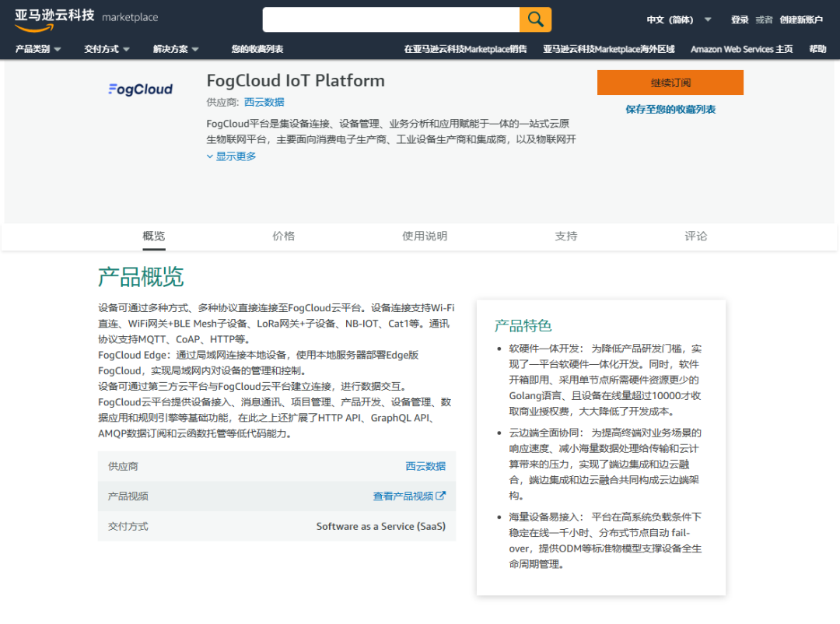
Task: Click the FogCloud IoT Platform title
Action: (296, 80)
